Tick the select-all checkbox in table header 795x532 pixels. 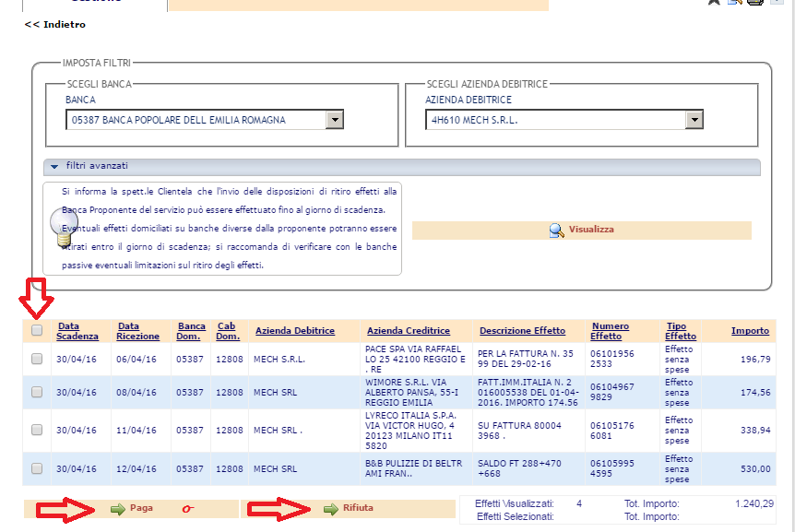click(x=37, y=330)
